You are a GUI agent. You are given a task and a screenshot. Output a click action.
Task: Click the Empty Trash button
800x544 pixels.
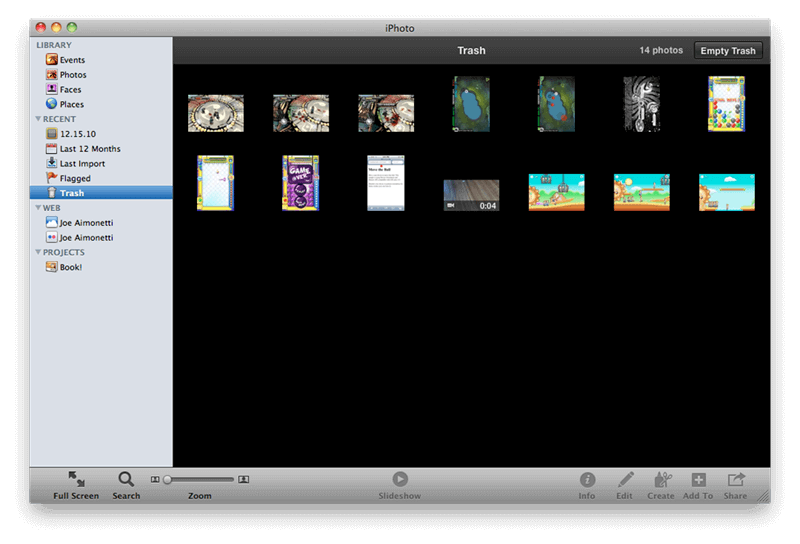[728, 51]
